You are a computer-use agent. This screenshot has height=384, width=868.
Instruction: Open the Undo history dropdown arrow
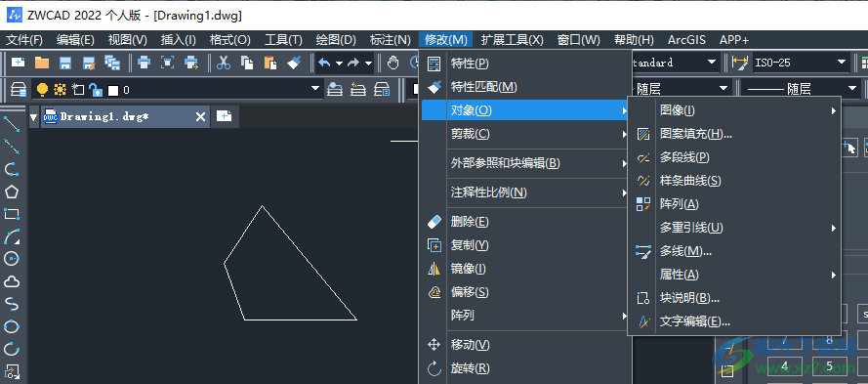[340, 63]
